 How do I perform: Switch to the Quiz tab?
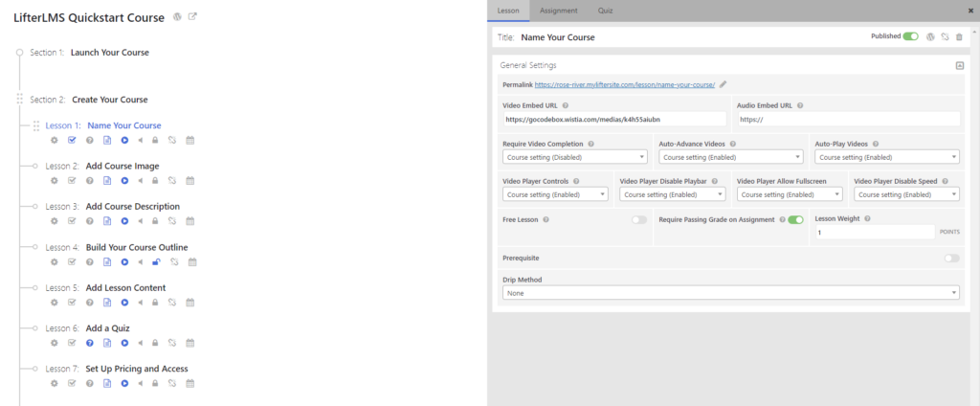tap(605, 11)
